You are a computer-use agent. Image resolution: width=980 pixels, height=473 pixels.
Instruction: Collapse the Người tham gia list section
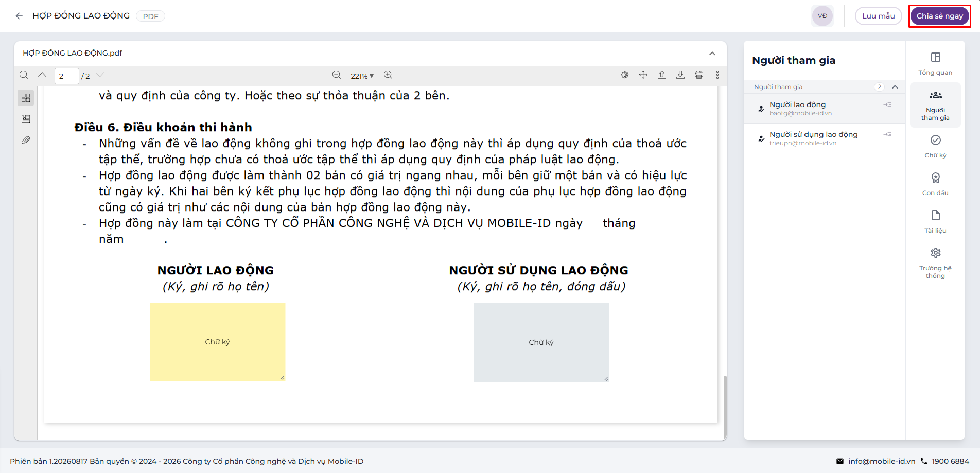[895, 87]
